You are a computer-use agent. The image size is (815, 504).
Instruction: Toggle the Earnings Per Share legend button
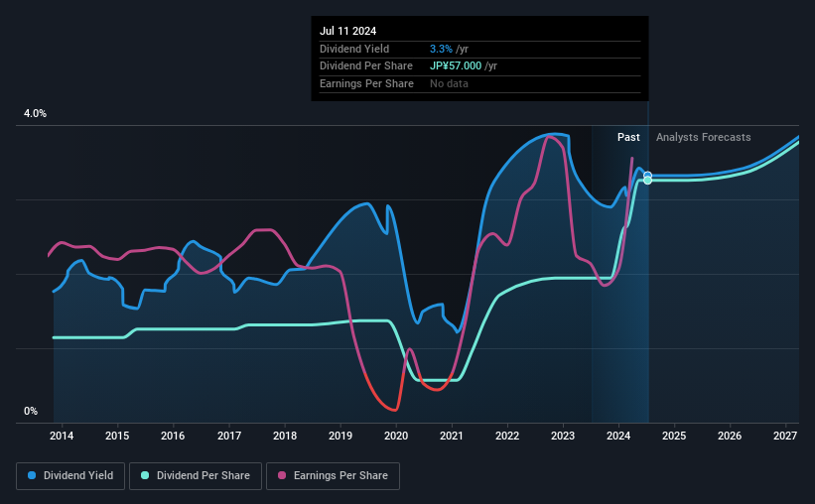(333, 476)
